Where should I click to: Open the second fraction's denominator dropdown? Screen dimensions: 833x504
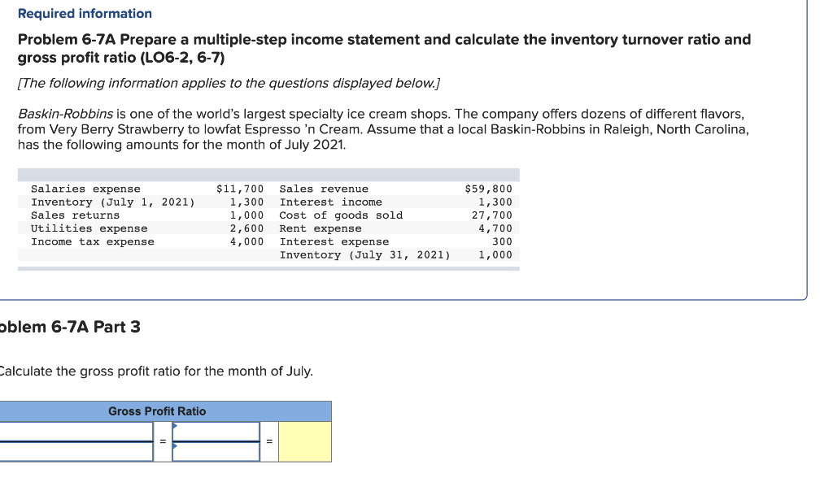click(173, 448)
